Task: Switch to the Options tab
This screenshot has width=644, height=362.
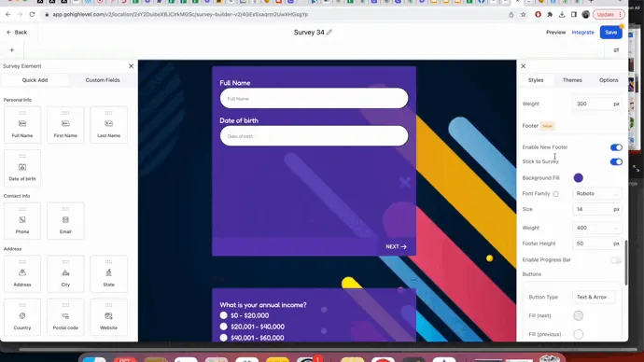Action: 609,80
